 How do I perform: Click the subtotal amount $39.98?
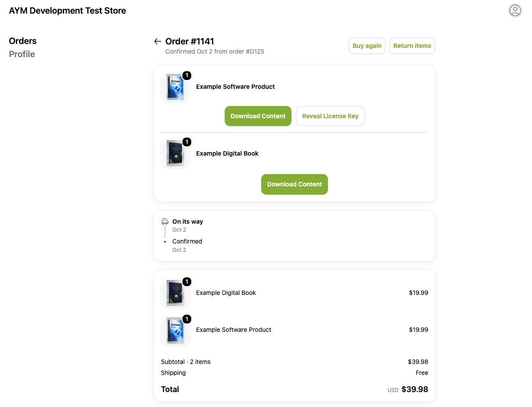click(418, 362)
